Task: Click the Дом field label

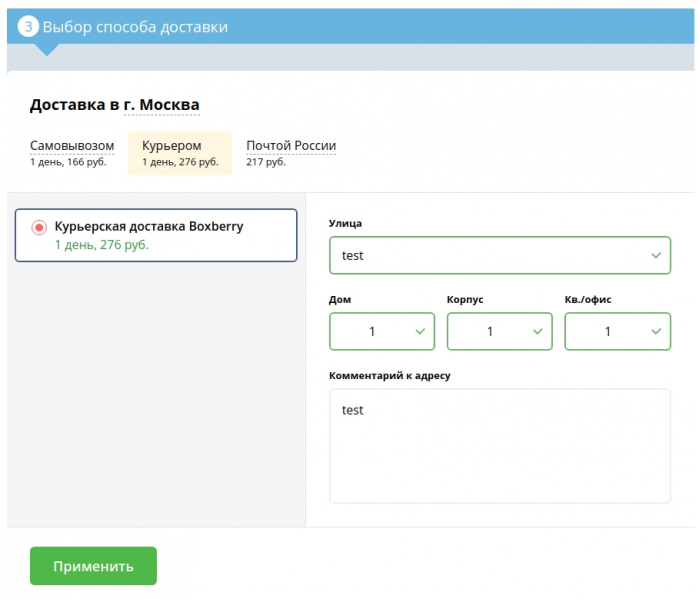Action: [340, 300]
